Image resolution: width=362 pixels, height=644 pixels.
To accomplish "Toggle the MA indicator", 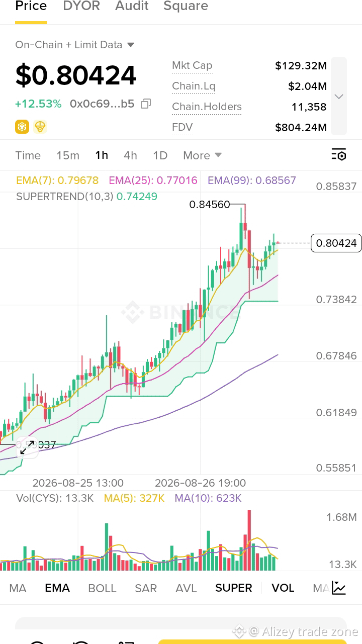I will point(18,588).
